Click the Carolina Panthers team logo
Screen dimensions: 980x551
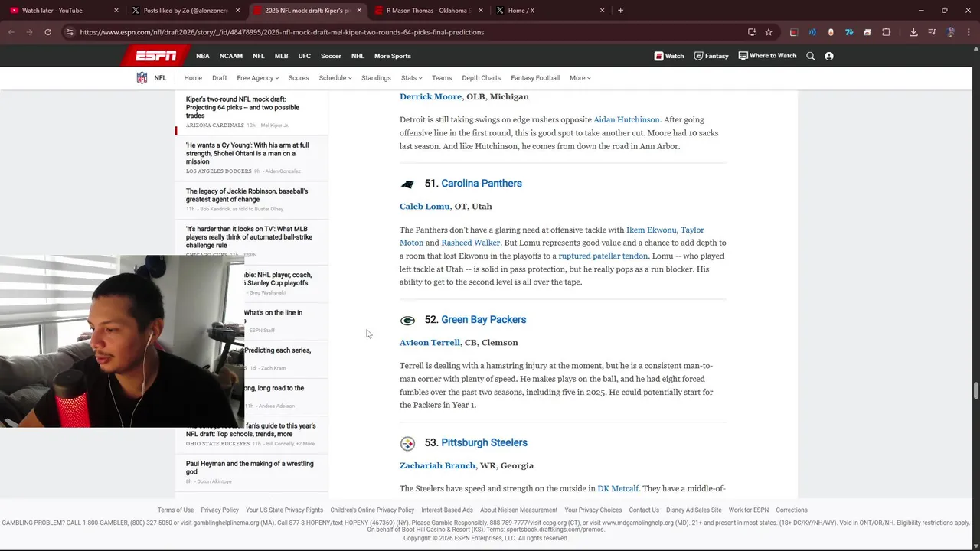click(x=407, y=184)
